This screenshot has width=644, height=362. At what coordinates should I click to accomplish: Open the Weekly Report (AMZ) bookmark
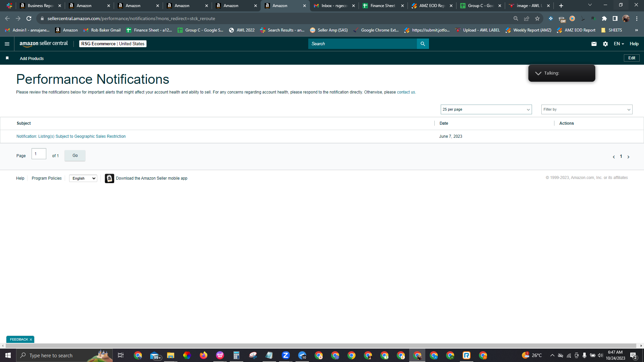(x=528, y=30)
